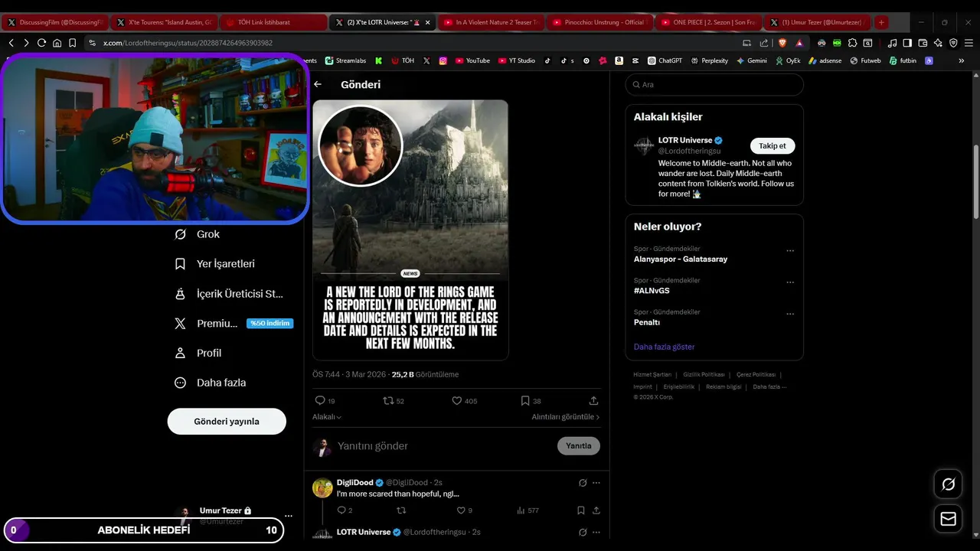Open the more options on DigliDood's reply
980x551 pixels.
click(x=596, y=483)
